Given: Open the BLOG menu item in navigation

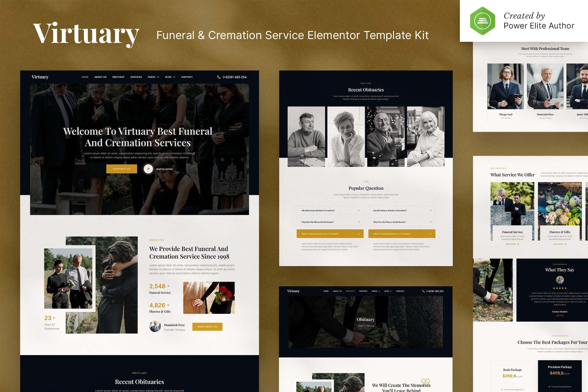Looking at the screenshot, I should 170,76.
